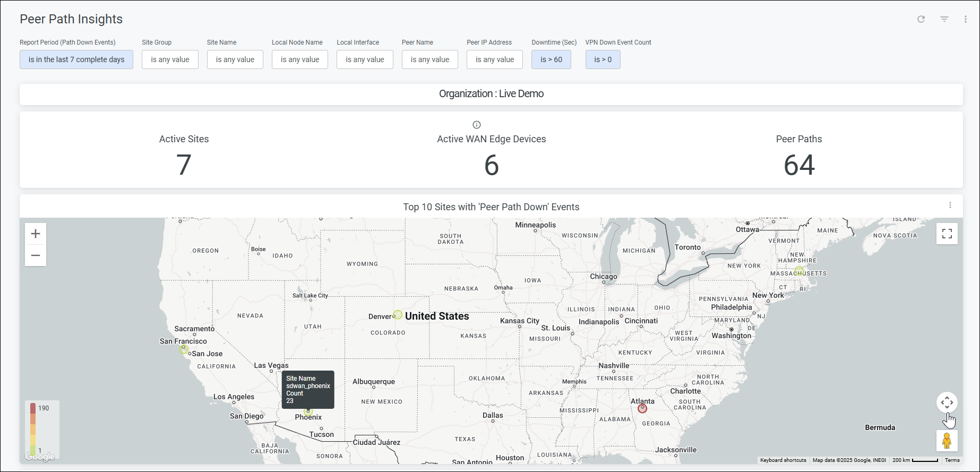The image size is (980, 472).
Task: Open the map Terms link
Action: tap(952, 460)
